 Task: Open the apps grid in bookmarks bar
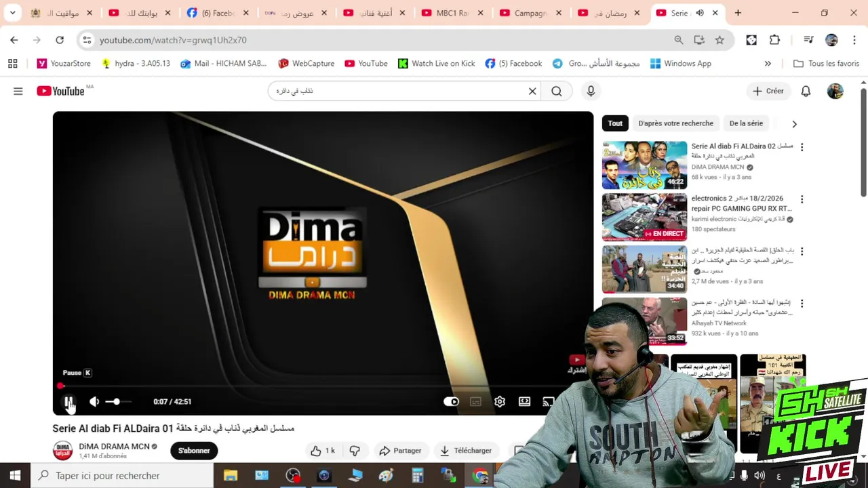[12, 64]
